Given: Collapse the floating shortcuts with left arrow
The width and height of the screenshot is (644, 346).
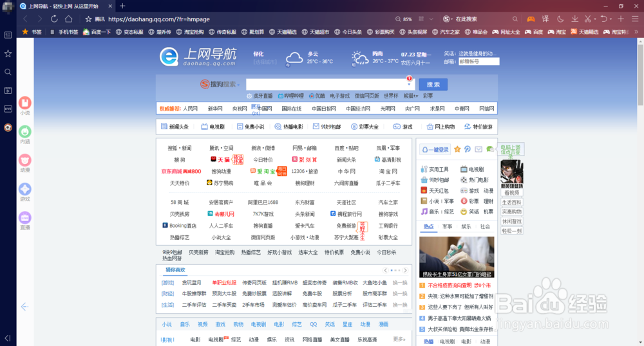Looking at the screenshot, I should [24, 307].
